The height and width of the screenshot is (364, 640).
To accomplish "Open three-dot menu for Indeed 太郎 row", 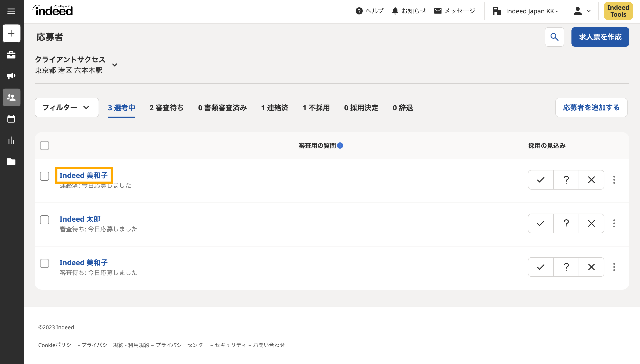I will pyautogui.click(x=614, y=223).
